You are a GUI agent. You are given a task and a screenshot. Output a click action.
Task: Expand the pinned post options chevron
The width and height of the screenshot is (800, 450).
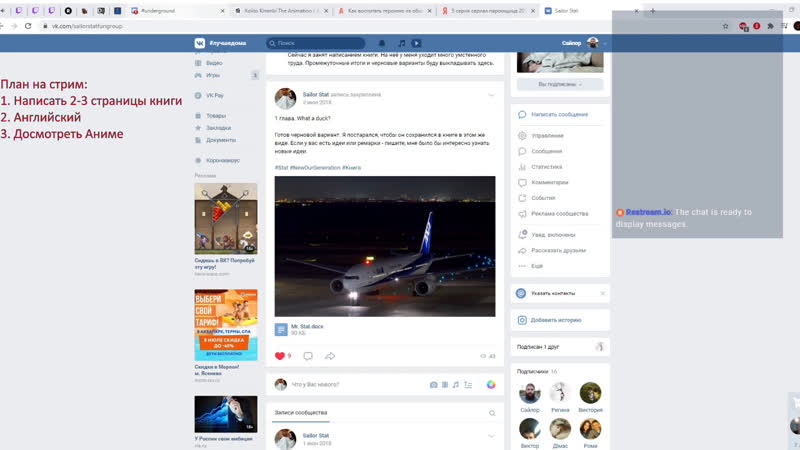point(491,95)
